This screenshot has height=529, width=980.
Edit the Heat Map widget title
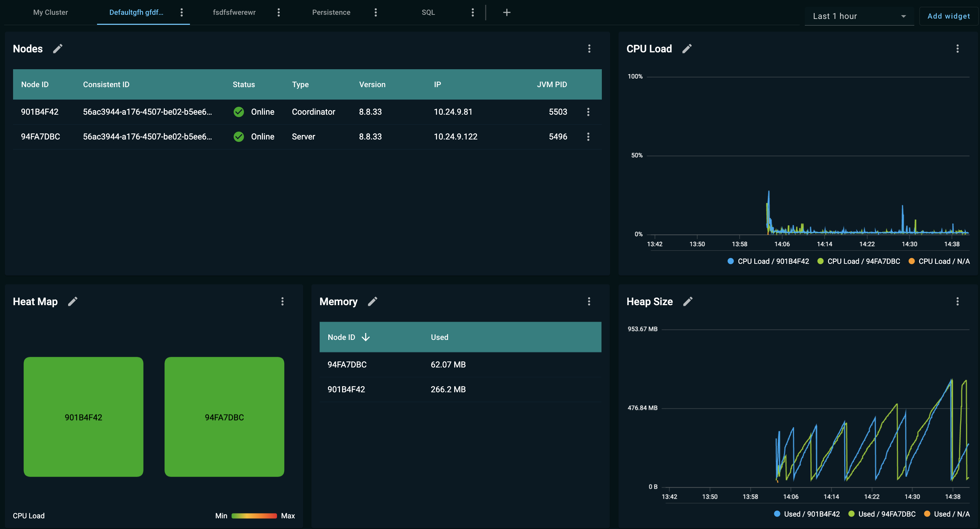click(73, 302)
